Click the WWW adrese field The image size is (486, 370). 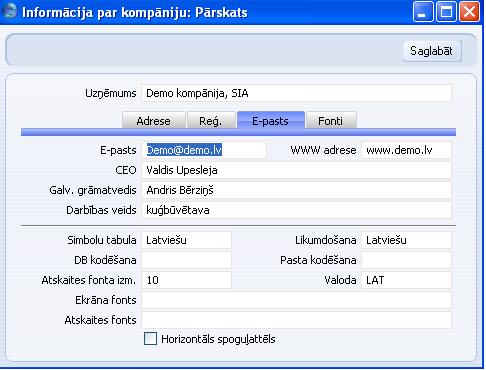click(x=406, y=150)
